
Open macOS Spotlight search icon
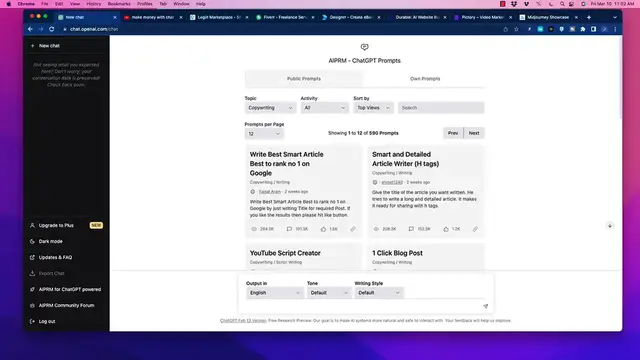point(562,4)
